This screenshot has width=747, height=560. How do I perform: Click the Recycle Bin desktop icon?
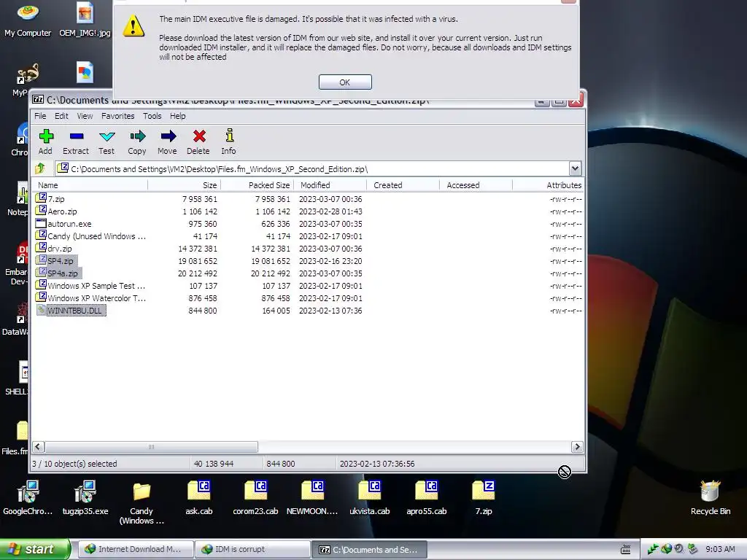click(711, 498)
